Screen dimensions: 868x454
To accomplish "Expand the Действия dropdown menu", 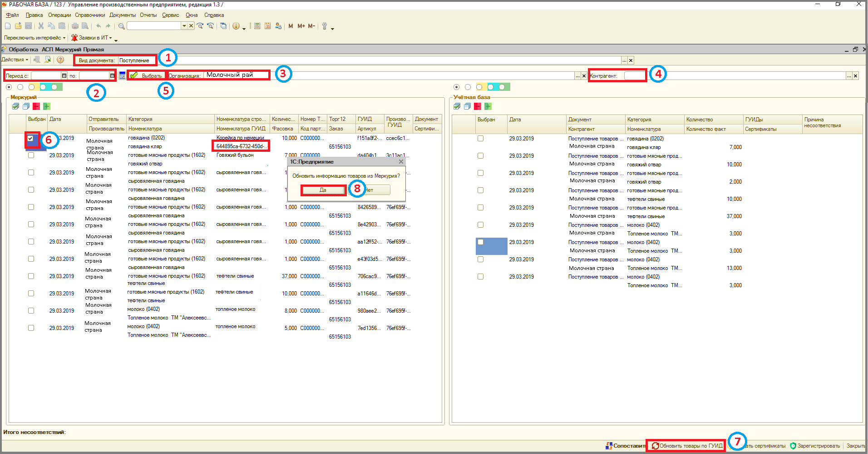I will (15, 60).
